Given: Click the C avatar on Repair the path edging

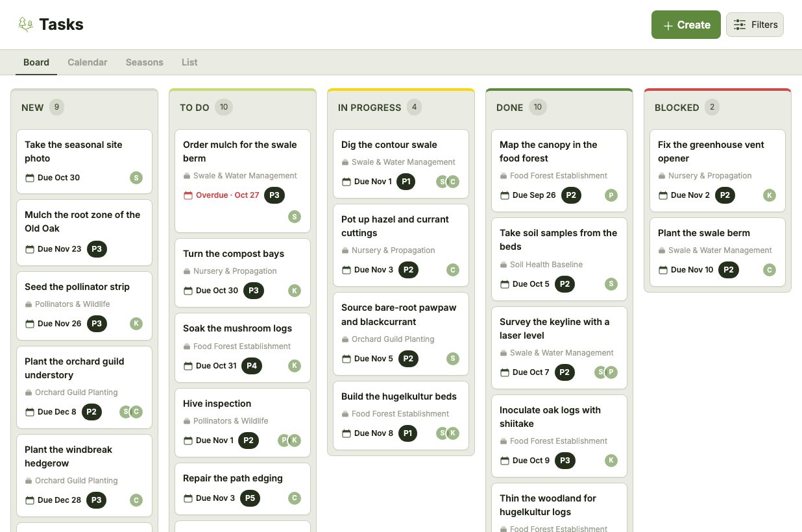Looking at the screenshot, I should click(x=295, y=498).
